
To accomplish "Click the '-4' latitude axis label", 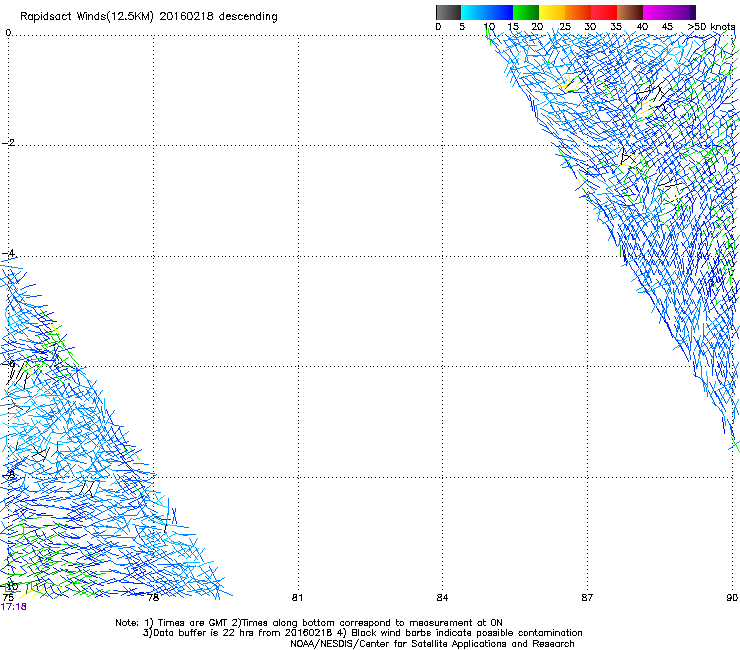I will click(8, 253).
